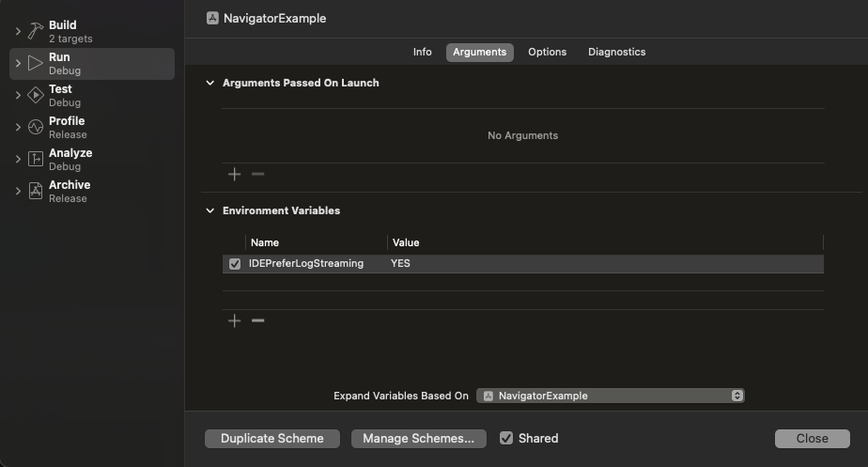Click the Archive icon in sidebar
This screenshot has width=868, height=467.
pyautogui.click(x=36, y=191)
